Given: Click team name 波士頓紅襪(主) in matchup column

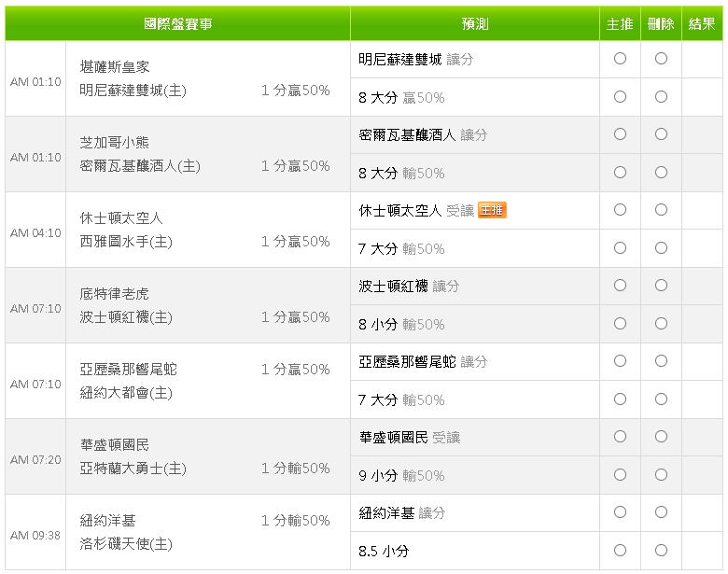Looking at the screenshot, I should click(126, 317).
